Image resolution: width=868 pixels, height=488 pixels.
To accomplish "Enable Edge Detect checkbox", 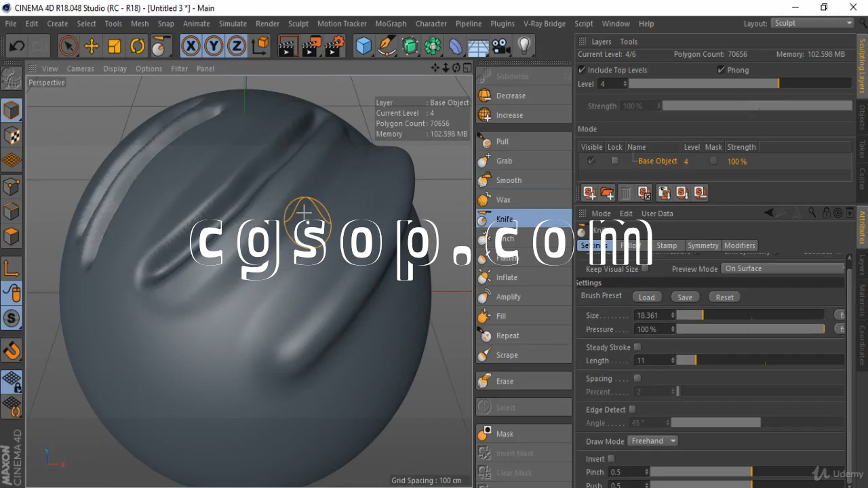I will [632, 409].
